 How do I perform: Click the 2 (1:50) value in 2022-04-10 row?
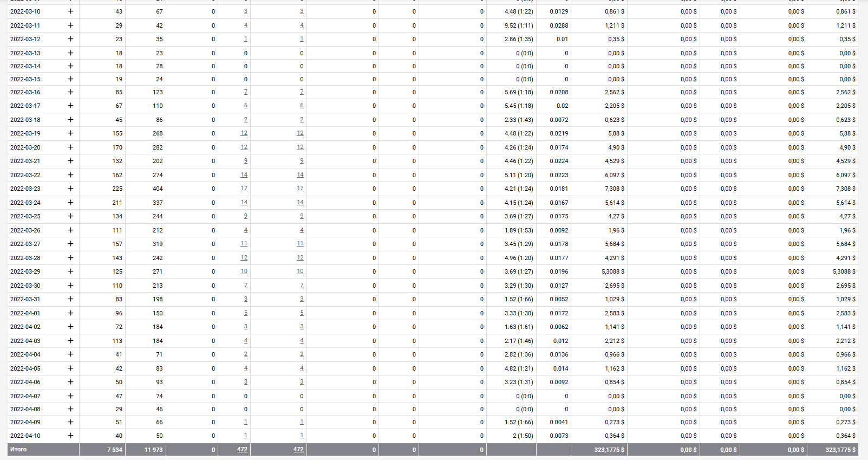pos(523,436)
